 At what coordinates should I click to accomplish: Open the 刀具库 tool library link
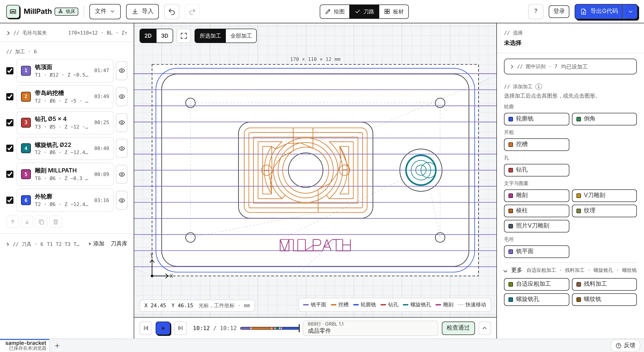[119, 244]
